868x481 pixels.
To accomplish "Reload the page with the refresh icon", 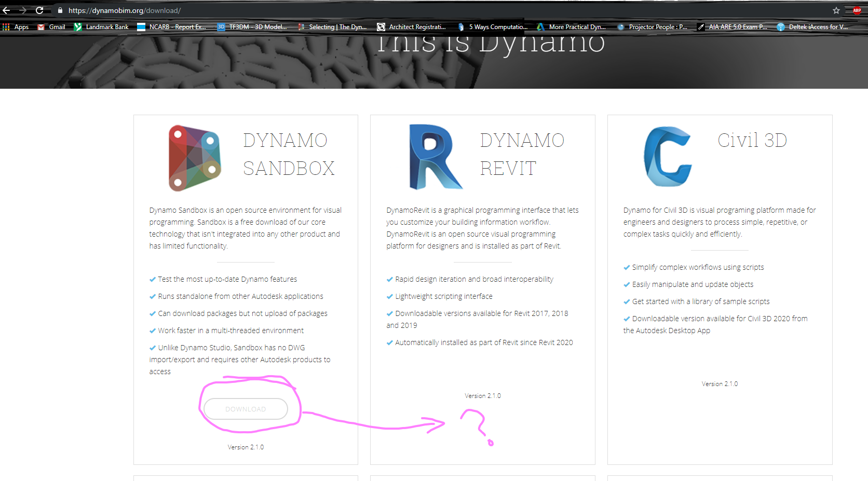I will click(x=39, y=10).
